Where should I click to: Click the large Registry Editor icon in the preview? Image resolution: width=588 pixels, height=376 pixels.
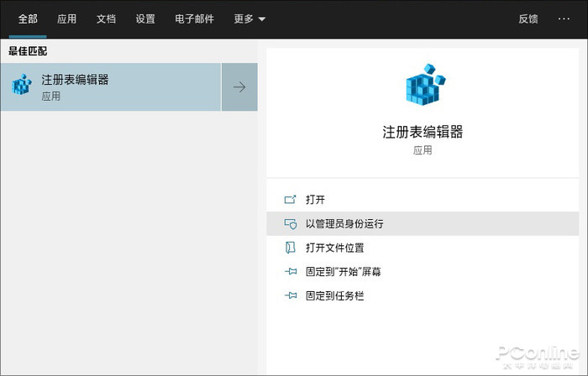[425, 85]
